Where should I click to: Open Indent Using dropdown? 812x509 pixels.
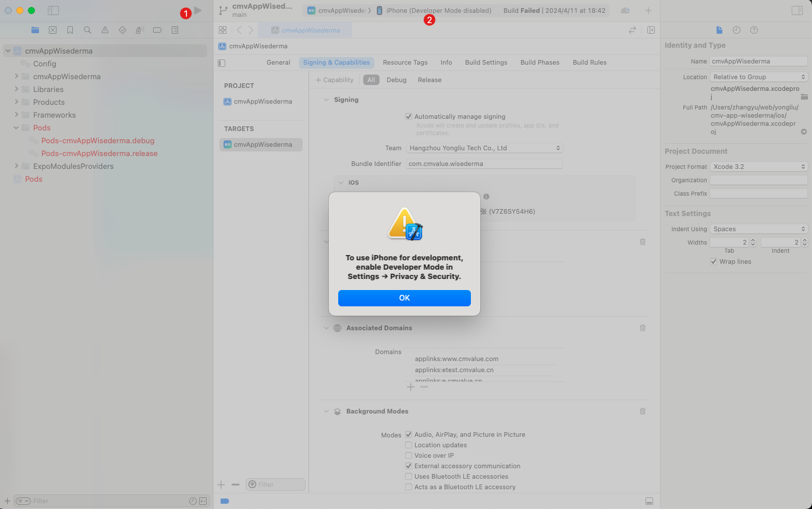[x=758, y=229]
